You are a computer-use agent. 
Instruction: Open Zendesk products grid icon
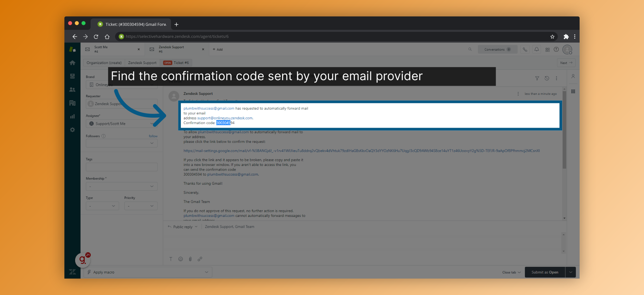point(547,50)
